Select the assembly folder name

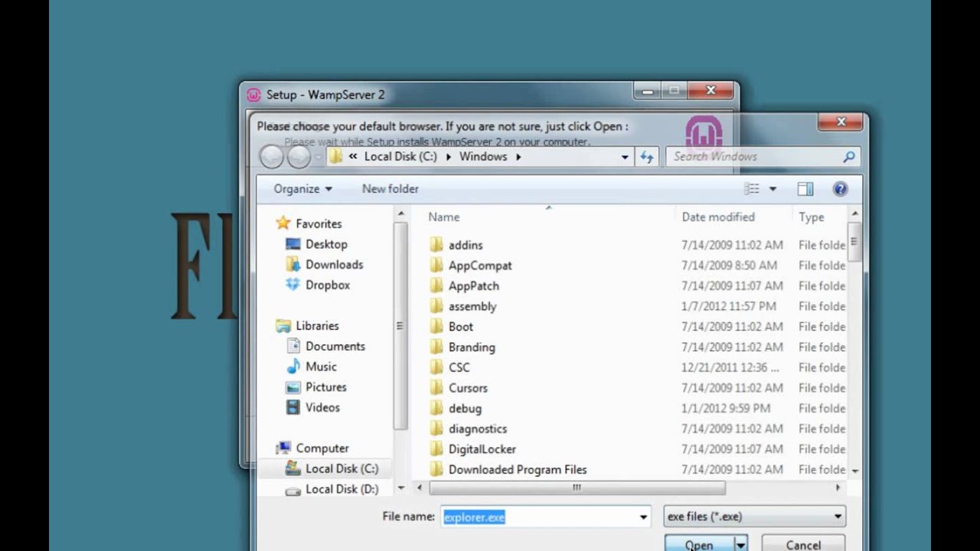coord(472,306)
